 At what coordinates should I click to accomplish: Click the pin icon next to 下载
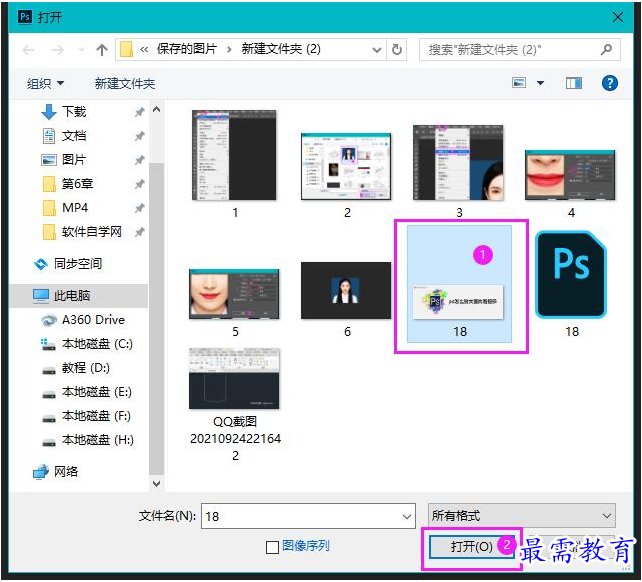[x=140, y=112]
